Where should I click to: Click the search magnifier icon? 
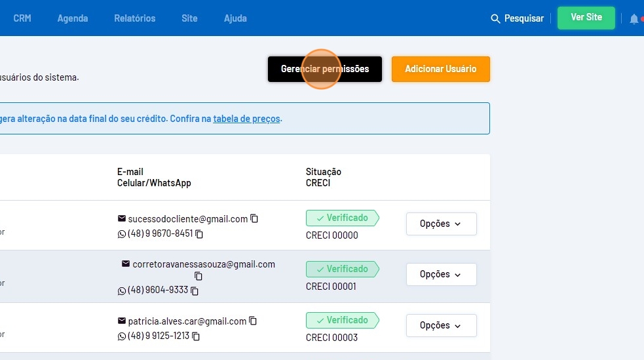pos(495,18)
